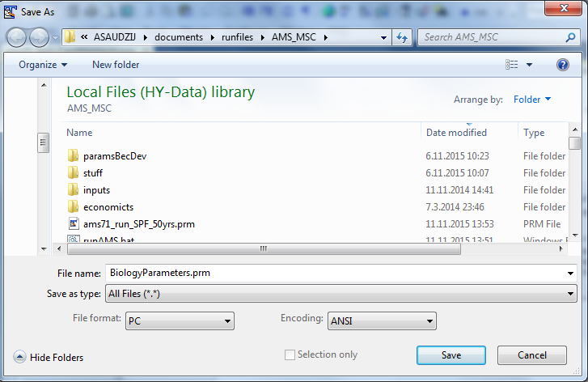Screen dimensions: 588x382
Task: Click the stuff folder
Action: pyautogui.click(x=92, y=172)
